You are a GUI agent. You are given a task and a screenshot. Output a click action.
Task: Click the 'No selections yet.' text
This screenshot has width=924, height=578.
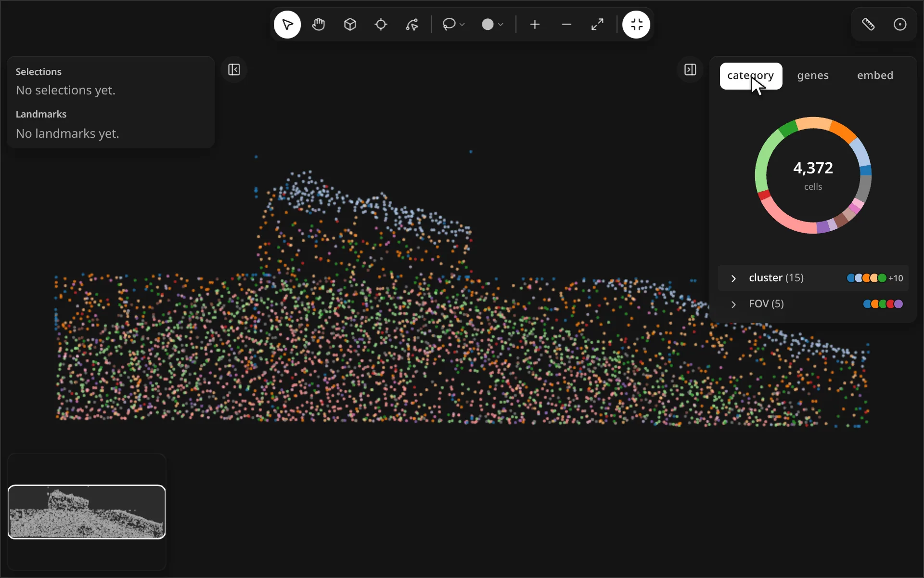65,91
